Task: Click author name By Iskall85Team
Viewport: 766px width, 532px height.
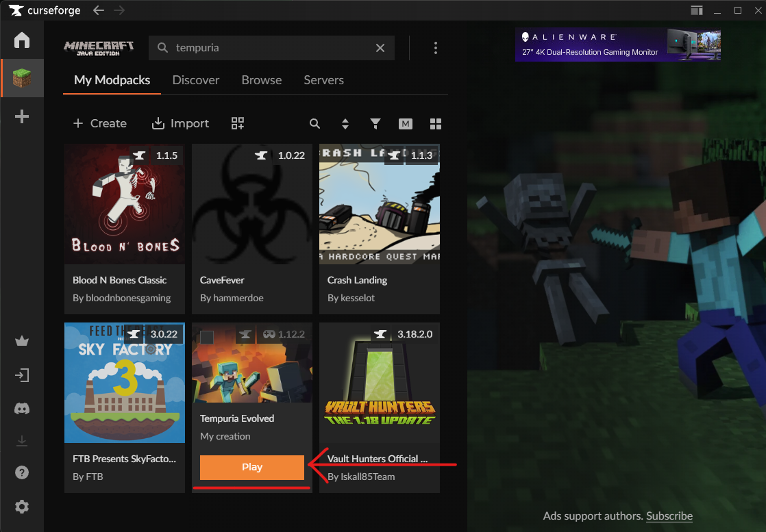Action: (x=361, y=477)
